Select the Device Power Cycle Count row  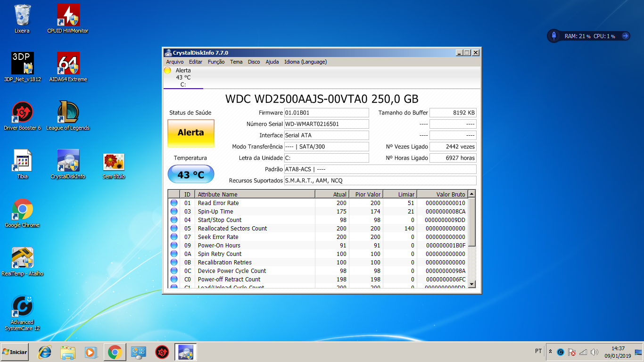[318, 271]
